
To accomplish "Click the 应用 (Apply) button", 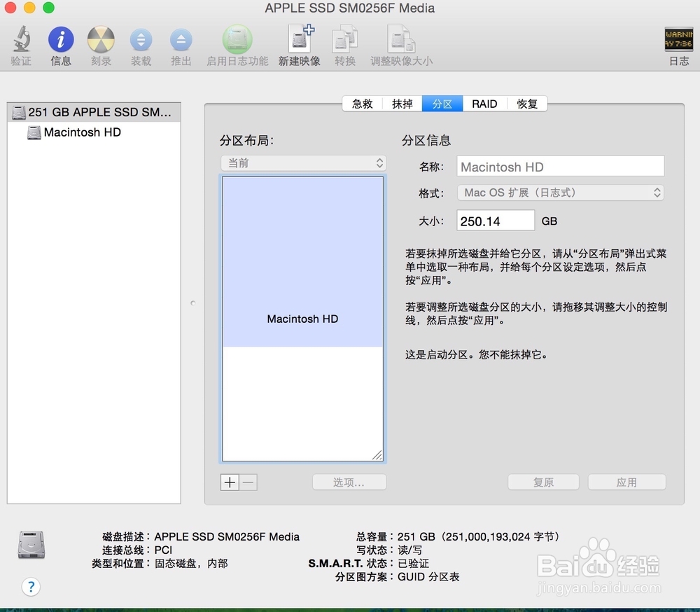I will click(x=626, y=482).
